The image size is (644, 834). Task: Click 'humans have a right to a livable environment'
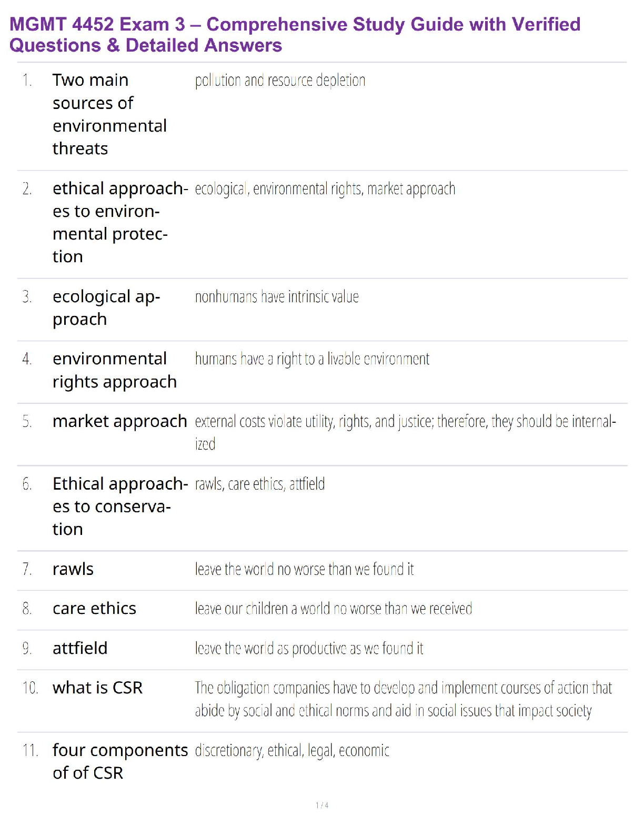(312, 359)
